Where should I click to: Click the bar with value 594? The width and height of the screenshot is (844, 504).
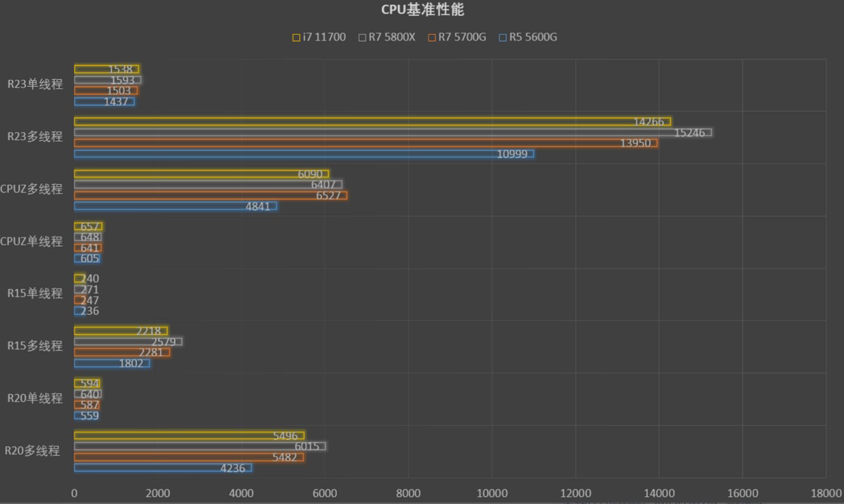87,382
